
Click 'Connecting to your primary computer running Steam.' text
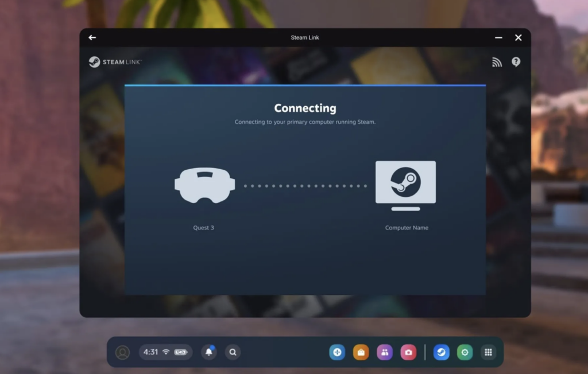point(305,122)
